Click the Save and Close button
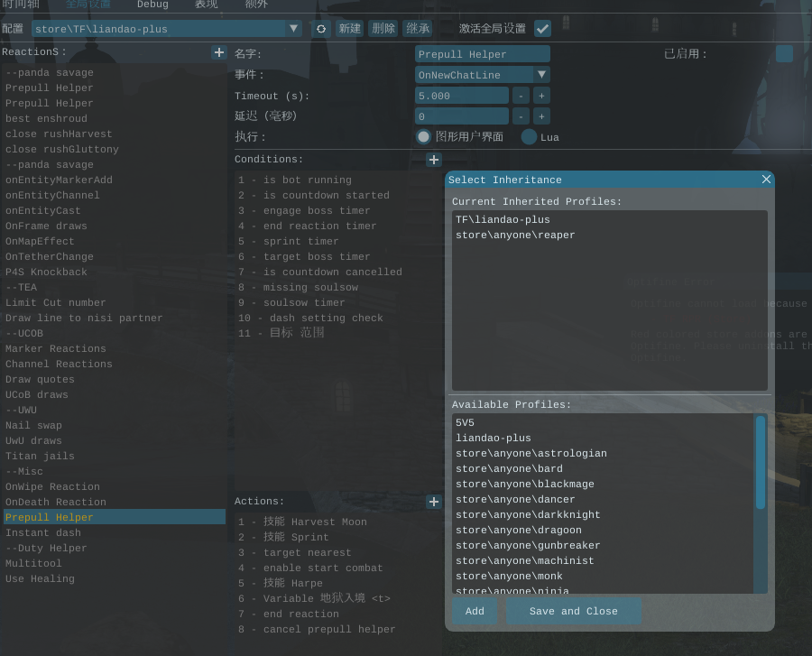 click(x=573, y=611)
